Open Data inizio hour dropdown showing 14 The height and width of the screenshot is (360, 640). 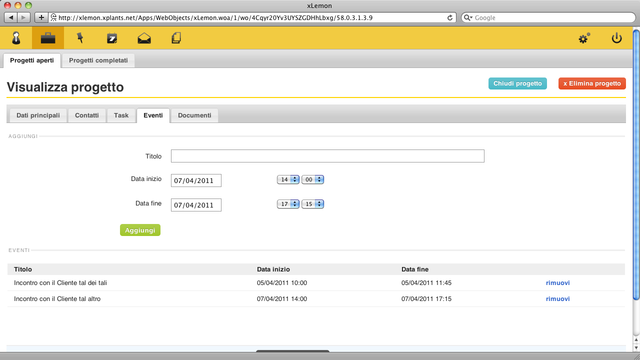(x=288, y=180)
